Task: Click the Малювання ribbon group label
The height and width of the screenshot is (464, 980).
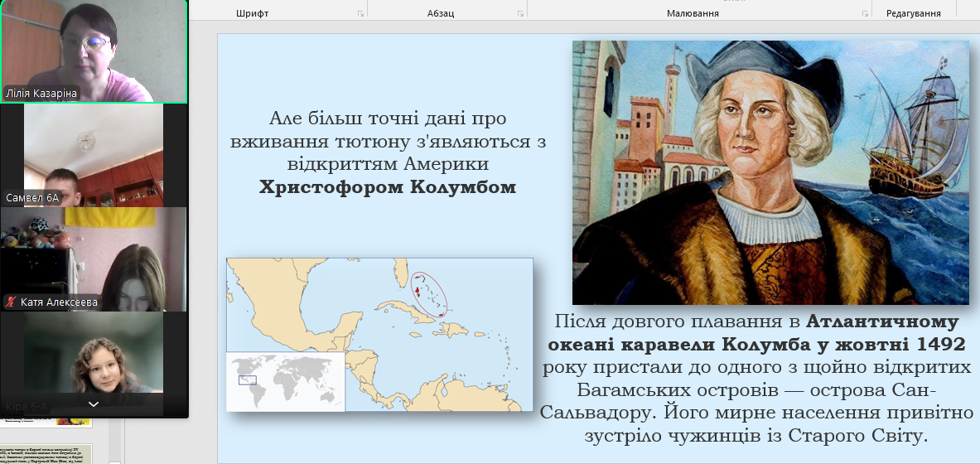Action: [693, 13]
